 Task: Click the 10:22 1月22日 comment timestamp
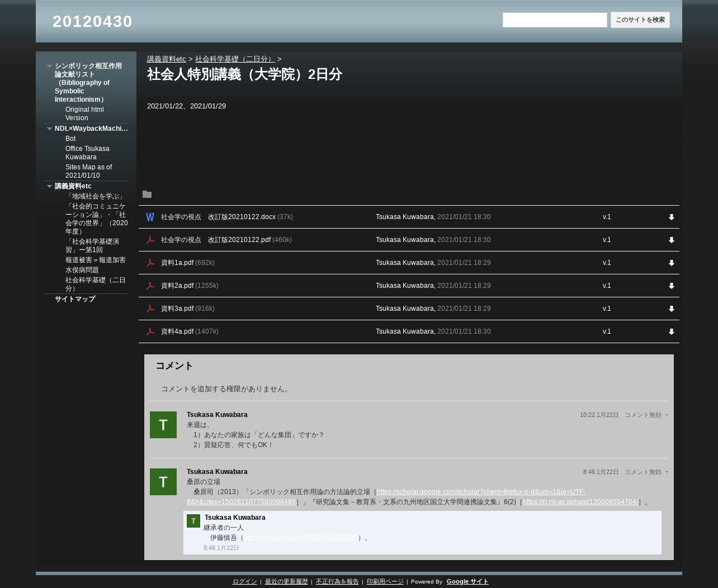click(x=599, y=415)
